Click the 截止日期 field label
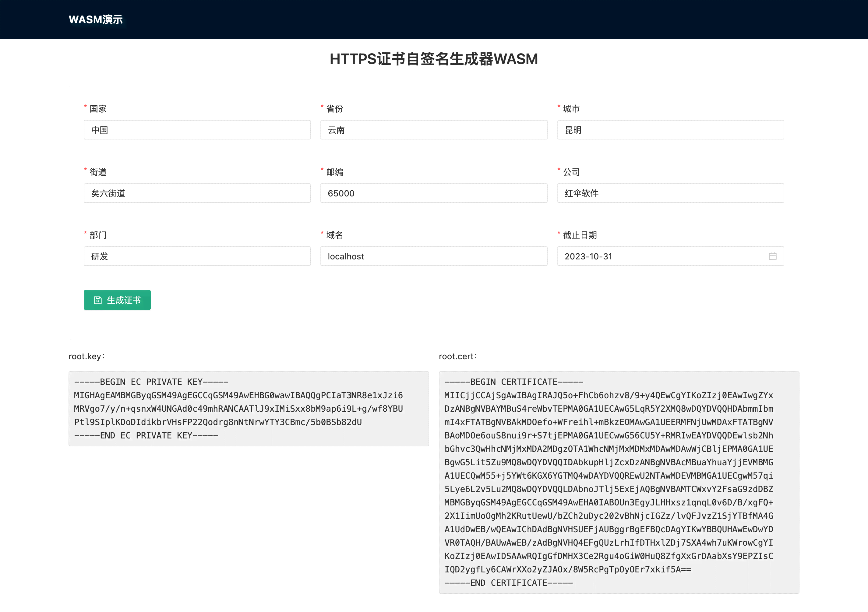 pos(580,235)
